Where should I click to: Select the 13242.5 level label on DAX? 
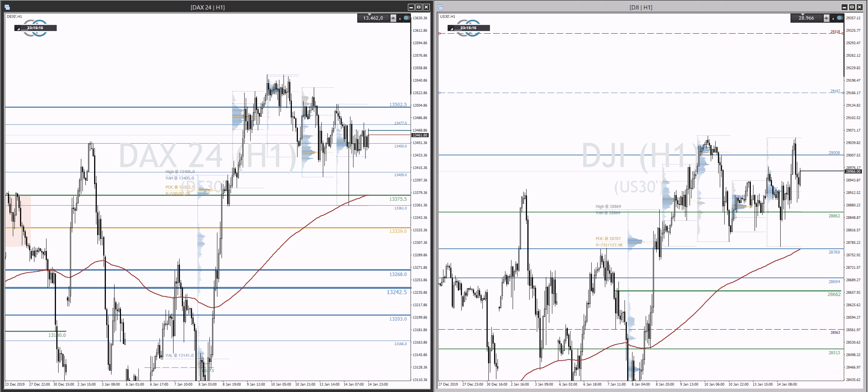click(397, 292)
